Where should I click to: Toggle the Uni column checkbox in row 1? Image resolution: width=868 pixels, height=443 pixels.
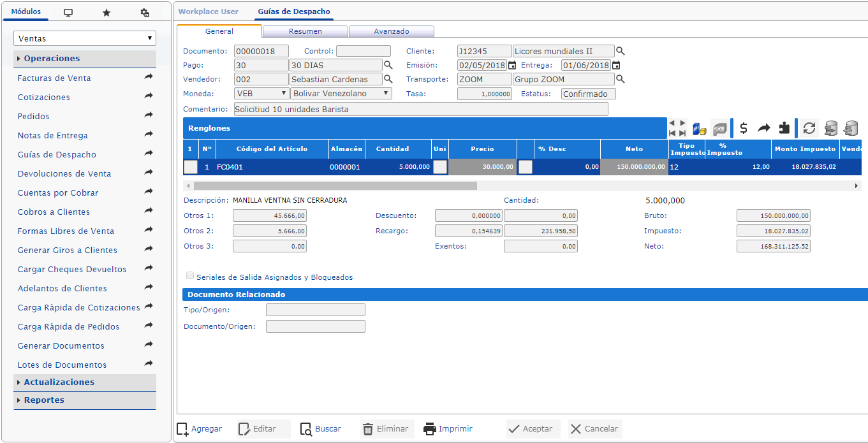[440, 167]
